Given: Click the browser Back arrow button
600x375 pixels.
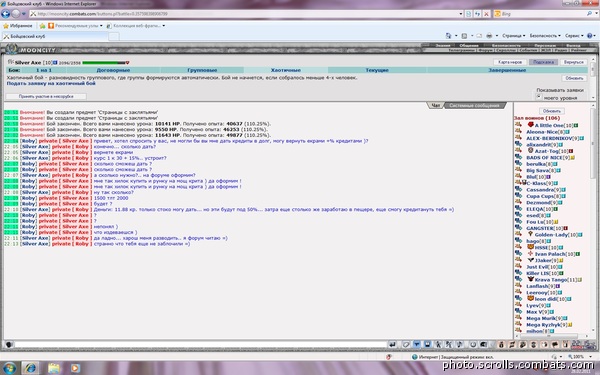Looking at the screenshot, I should click(x=5, y=14).
